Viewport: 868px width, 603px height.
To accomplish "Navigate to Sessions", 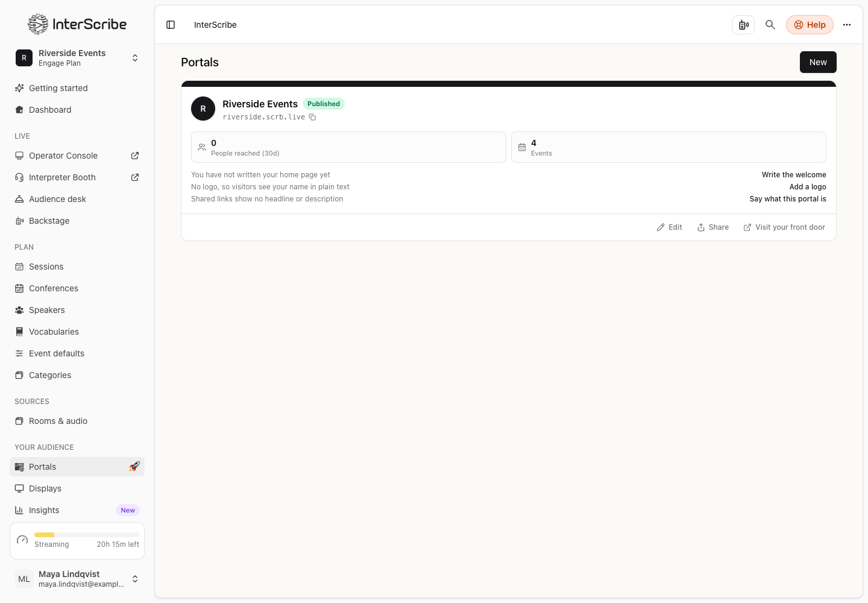I will [77, 267].
